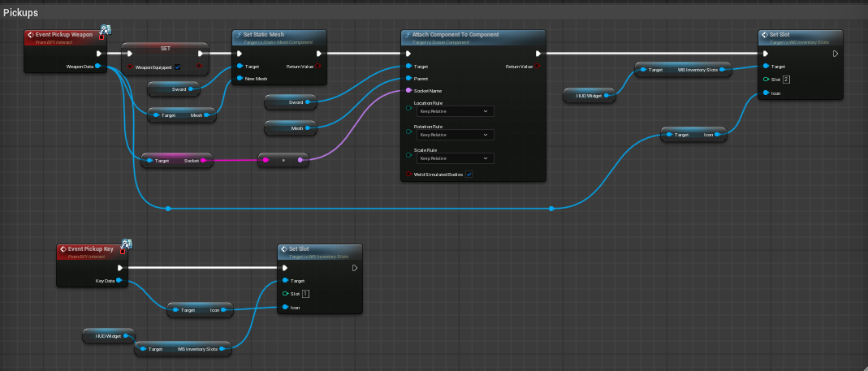
Task: Click Event Pickup Key's exec output pin
Action: pyautogui.click(x=120, y=268)
